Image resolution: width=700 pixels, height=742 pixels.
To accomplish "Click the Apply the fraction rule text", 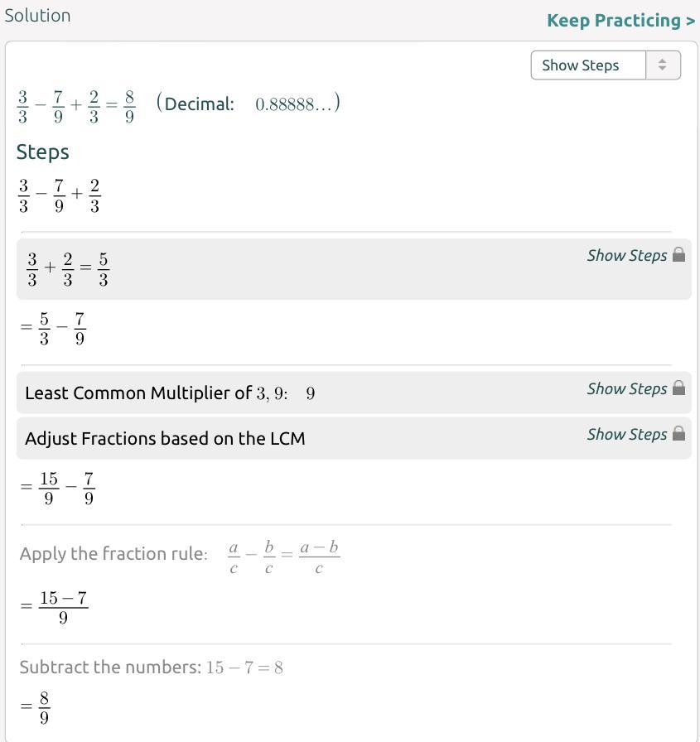I will tap(113, 554).
